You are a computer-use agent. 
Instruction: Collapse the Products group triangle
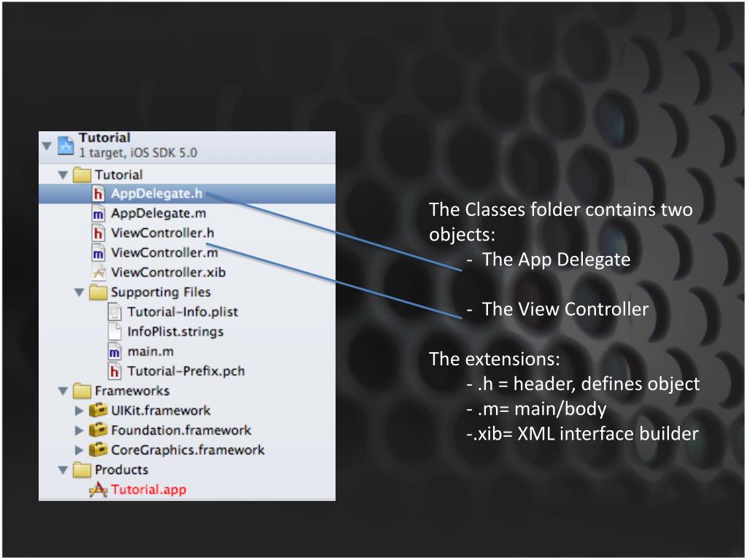click(x=63, y=470)
